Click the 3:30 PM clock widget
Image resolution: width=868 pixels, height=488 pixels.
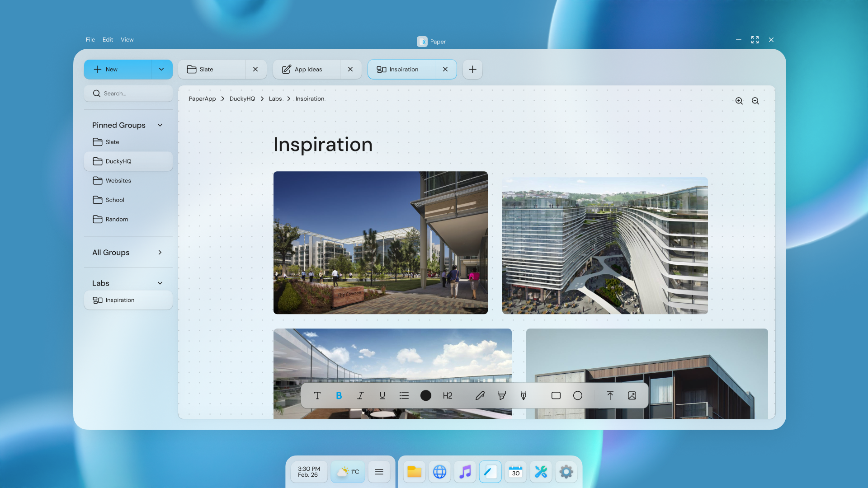pyautogui.click(x=309, y=472)
